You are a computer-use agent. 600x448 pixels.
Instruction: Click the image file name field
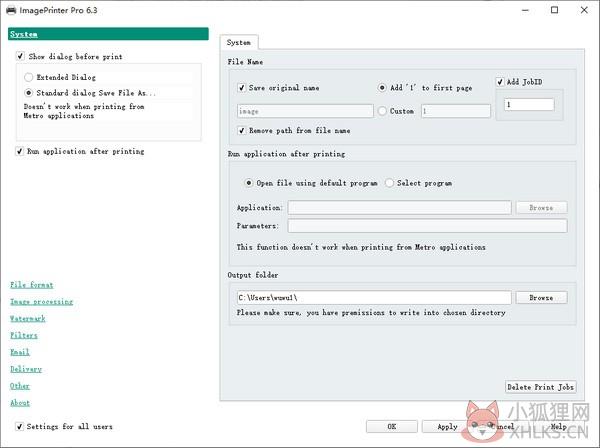tap(305, 111)
